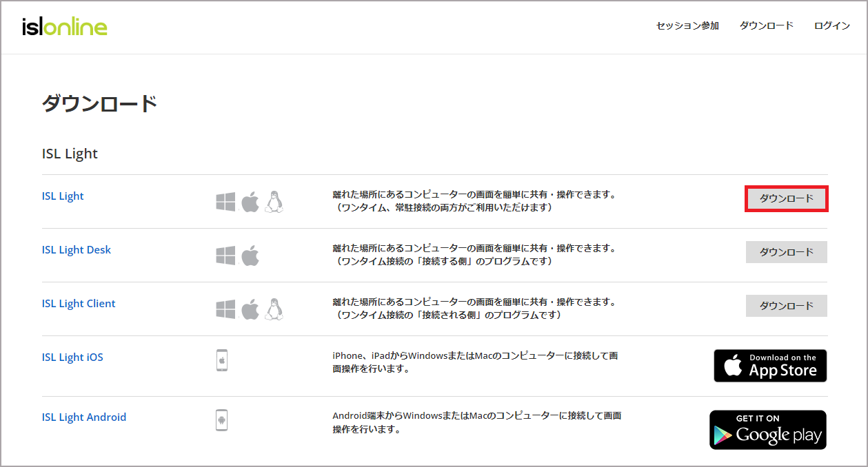Viewport: 868px width, 467px height.
Task: Open the ISL Light iOS product link
Action: click(x=72, y=357)
